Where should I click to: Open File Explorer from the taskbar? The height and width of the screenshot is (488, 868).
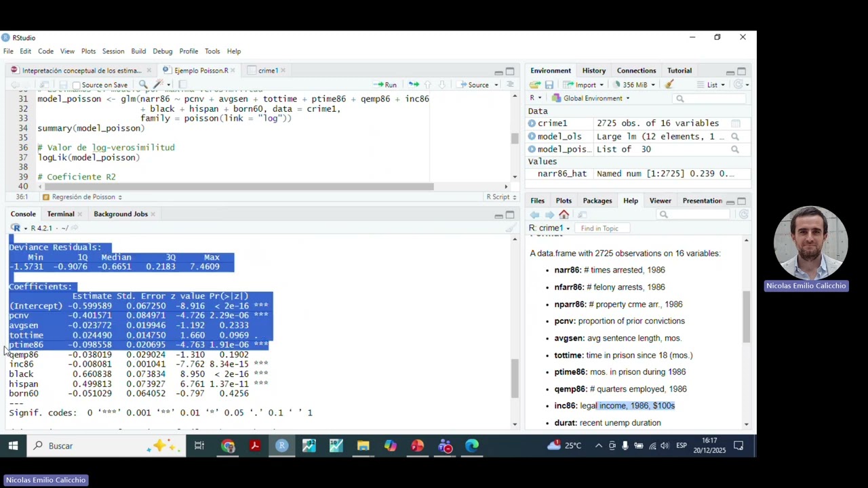(x=363, y=446)
